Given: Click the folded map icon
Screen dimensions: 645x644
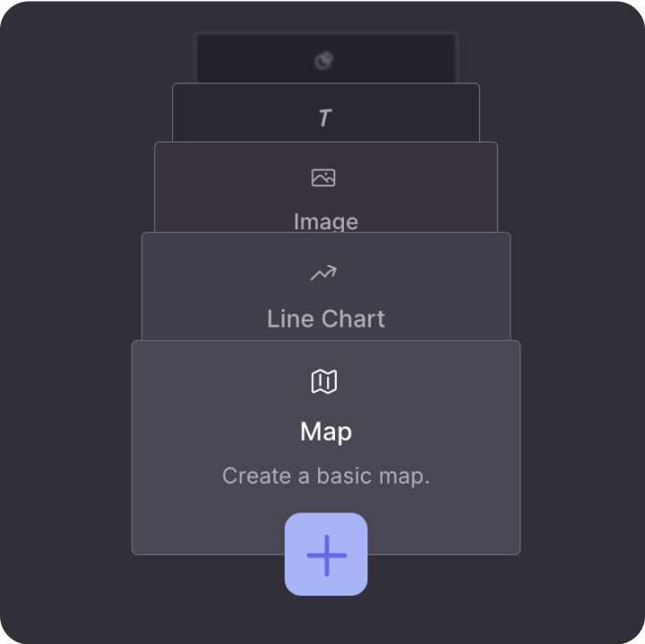Looking at the screenshot, I should [323, 382].
